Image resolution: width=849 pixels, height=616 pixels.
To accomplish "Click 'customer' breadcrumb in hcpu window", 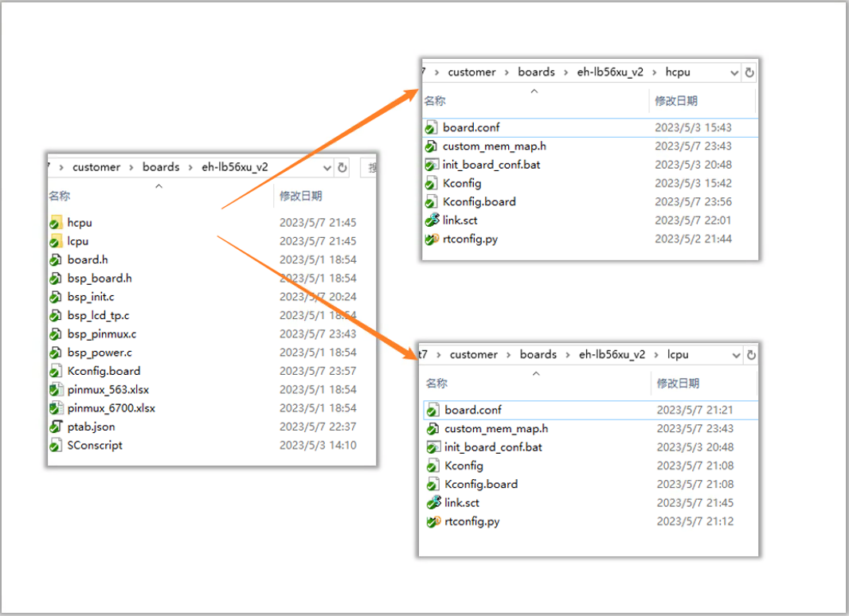I will [471, 72].
